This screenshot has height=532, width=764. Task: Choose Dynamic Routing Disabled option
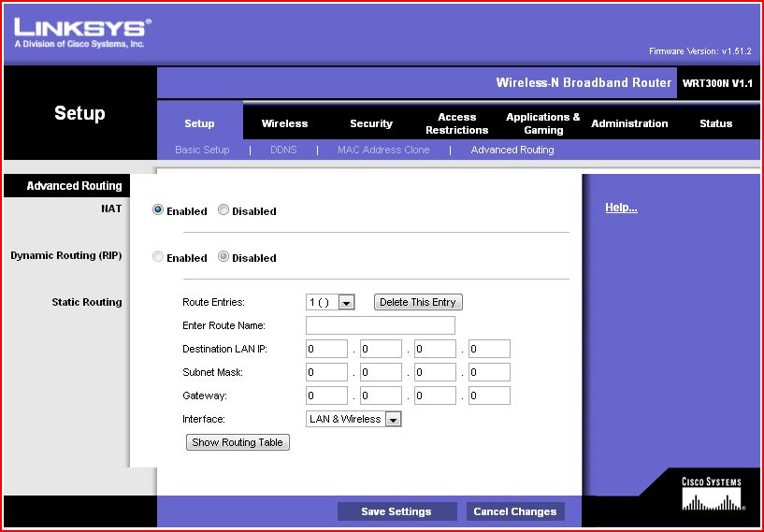point(223,257)
